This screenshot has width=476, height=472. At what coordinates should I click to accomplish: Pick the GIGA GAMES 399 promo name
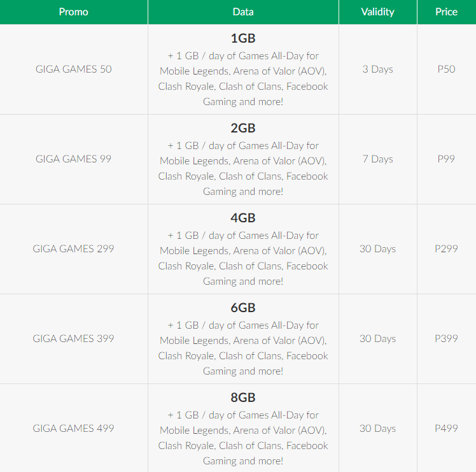click(x=73, y=338)
